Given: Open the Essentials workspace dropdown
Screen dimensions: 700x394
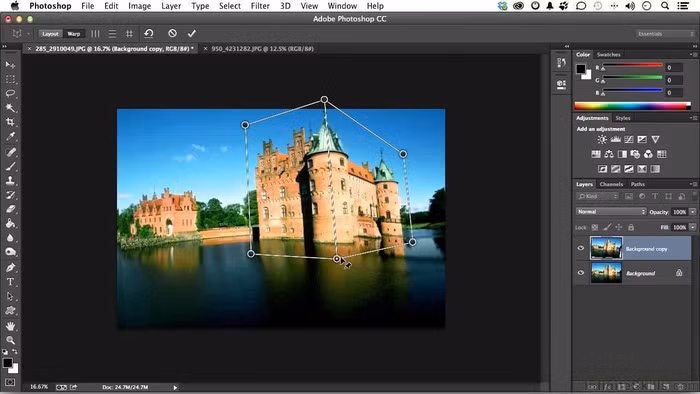Looking at the screenshot, I should point(665,34).
